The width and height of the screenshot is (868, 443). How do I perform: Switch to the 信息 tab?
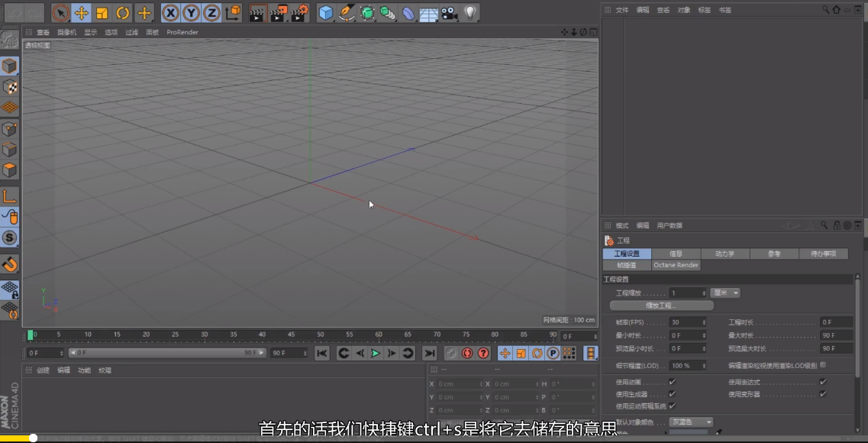[676, 254]
